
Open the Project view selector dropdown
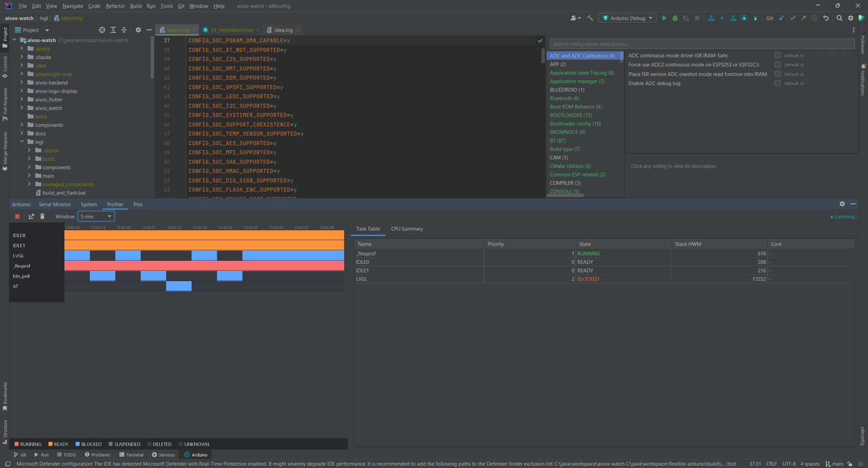point(32,30)
